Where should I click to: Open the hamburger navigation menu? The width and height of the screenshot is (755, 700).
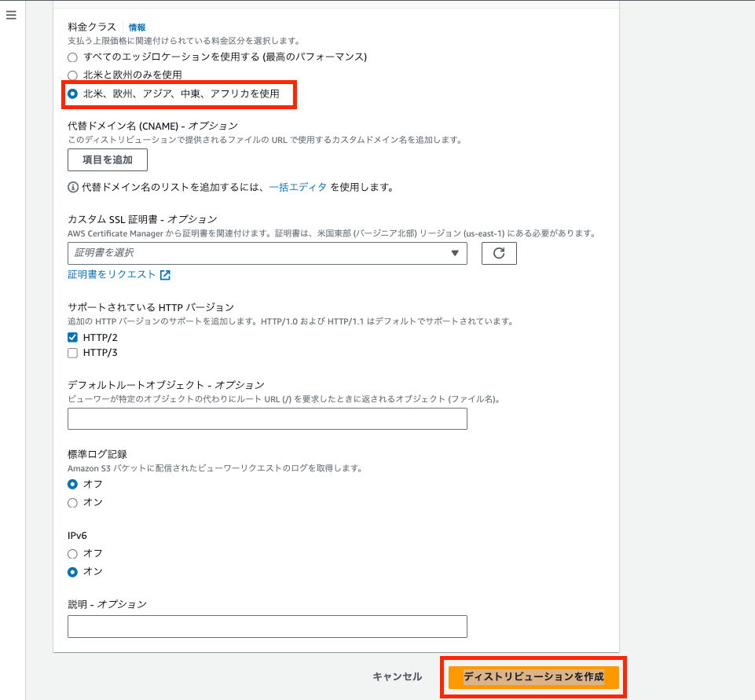(11, 15)
